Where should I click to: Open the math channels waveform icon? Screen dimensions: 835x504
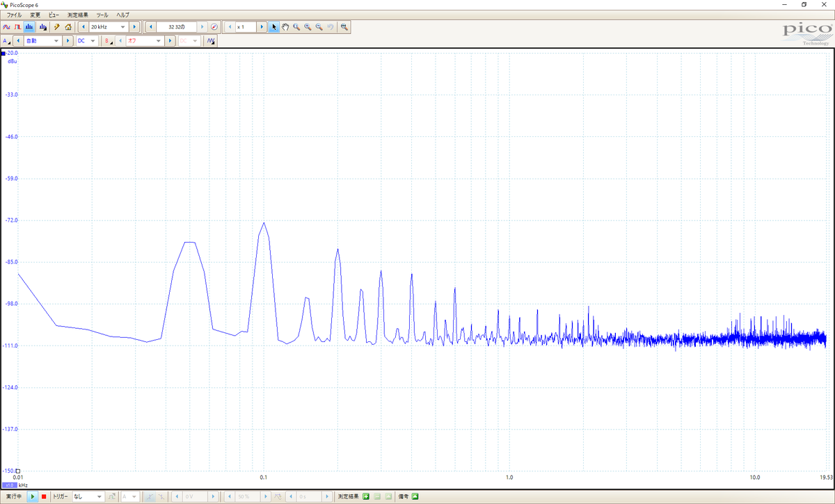pyautogui.click(x=211, y=41)
